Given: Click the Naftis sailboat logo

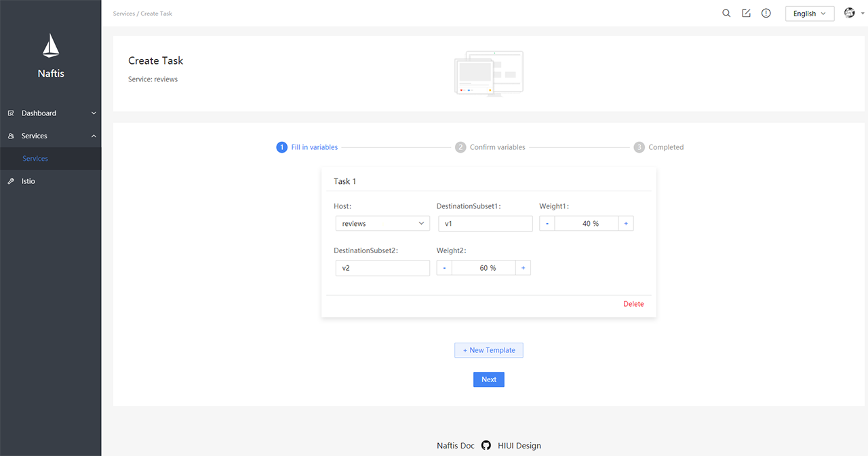Looking at the screenshot, I should click(50, 45).
